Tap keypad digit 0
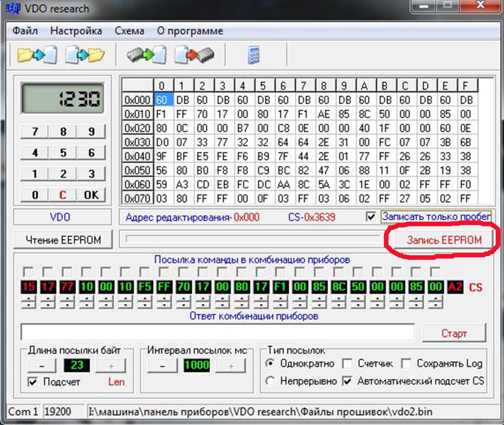The width and height of the screenshot is (504, 425). click(x=35, y=195)
